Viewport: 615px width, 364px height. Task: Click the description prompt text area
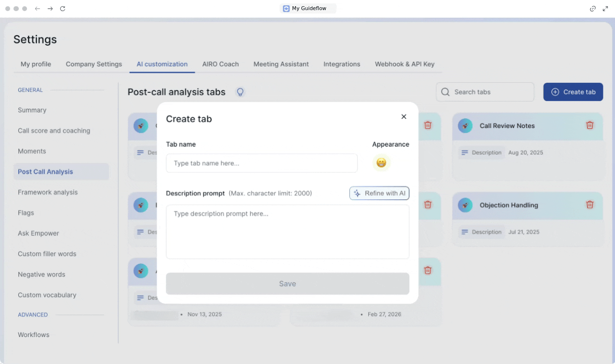tap(287, 232)
